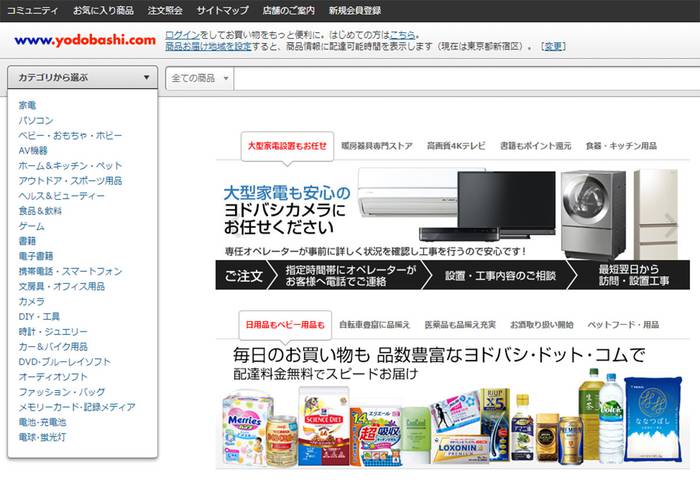Select メモリーカード・記録メディア category
This screenshot has width=700, height=490.
click(x=77, y=407)
